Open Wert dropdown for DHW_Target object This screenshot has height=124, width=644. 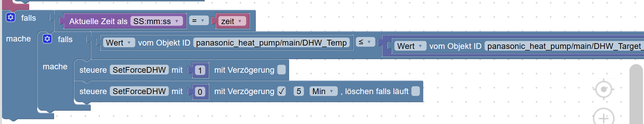coord(410,46)
